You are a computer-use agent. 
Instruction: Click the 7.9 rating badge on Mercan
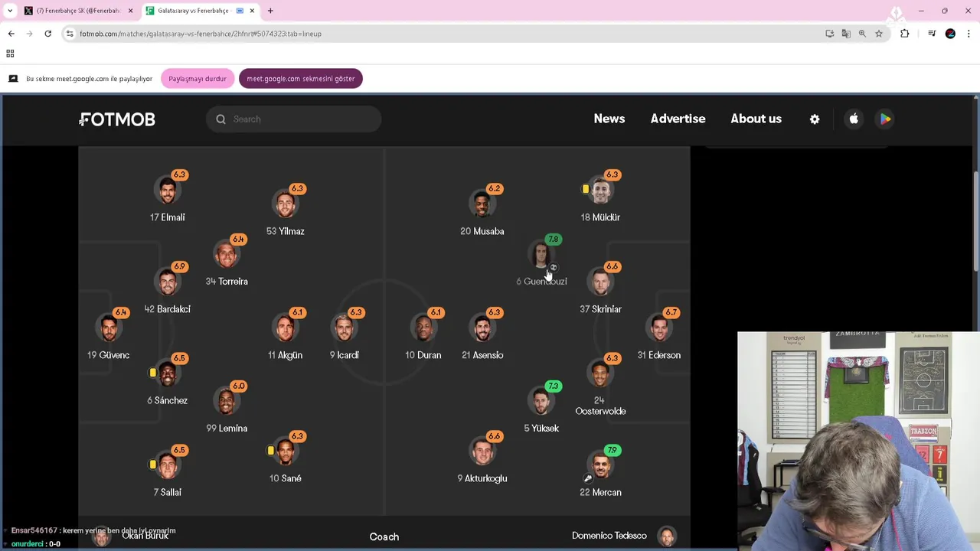click(612, 450)
